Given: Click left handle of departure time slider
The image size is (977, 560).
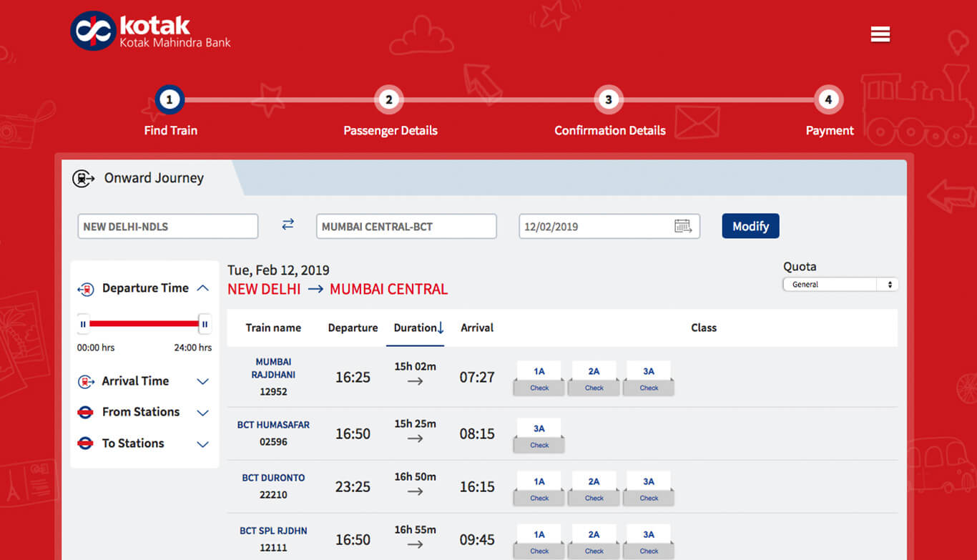Looking at the screenshot, I should pyautogui.click(x=83, y=324).
